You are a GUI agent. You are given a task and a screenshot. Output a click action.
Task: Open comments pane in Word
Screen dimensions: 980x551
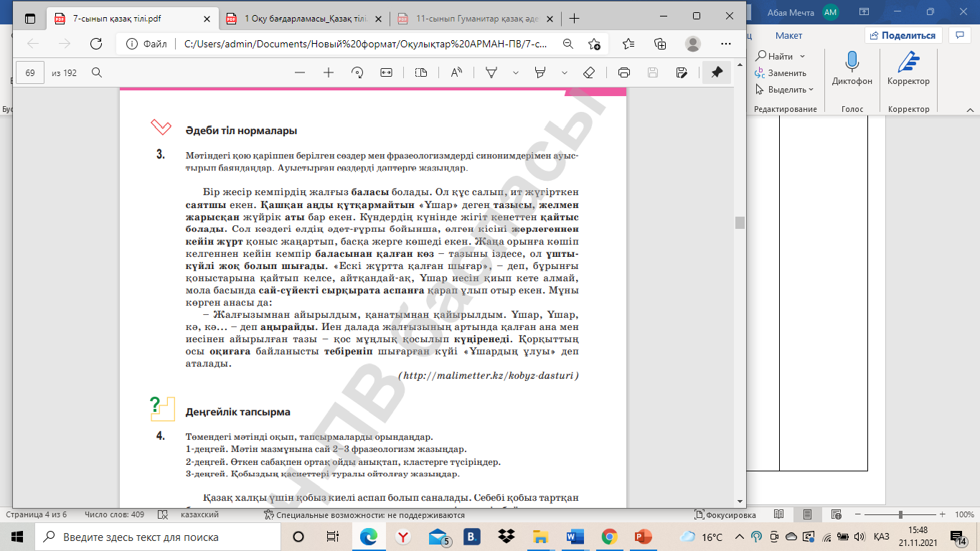click(x=959, y=35)
